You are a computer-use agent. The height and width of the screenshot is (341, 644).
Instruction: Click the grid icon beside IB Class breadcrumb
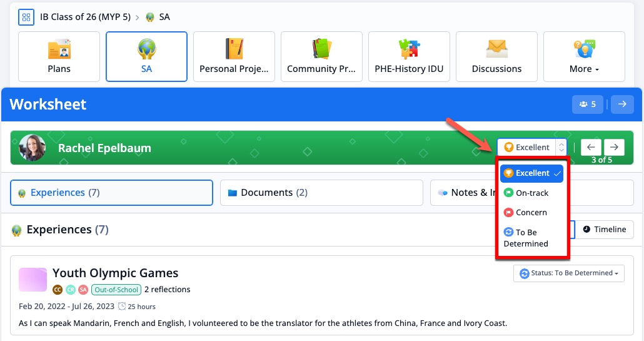[26, 17]
